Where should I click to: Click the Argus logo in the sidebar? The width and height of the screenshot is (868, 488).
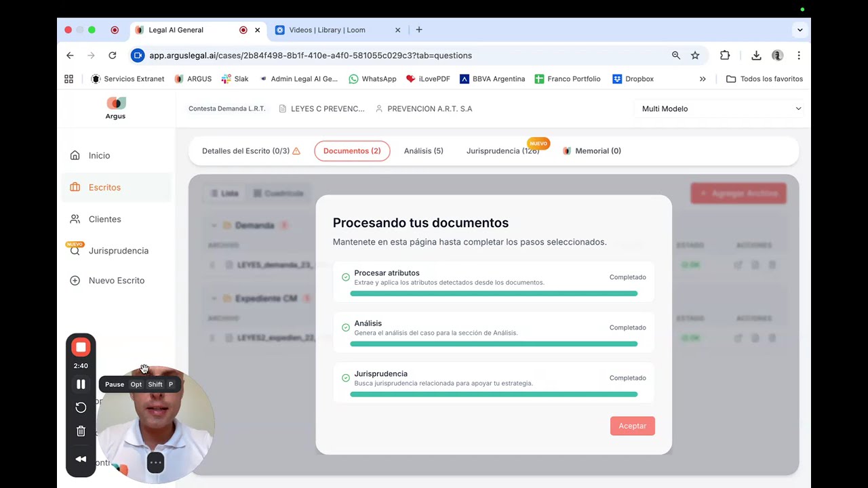[x=116, y=108]
